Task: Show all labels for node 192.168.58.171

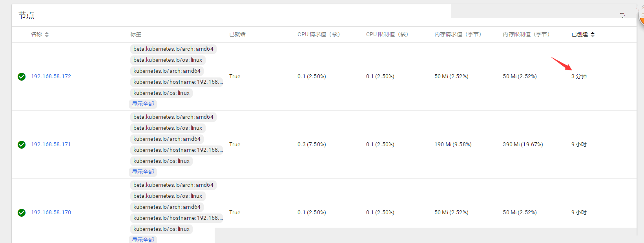Action: pos(143,172)
